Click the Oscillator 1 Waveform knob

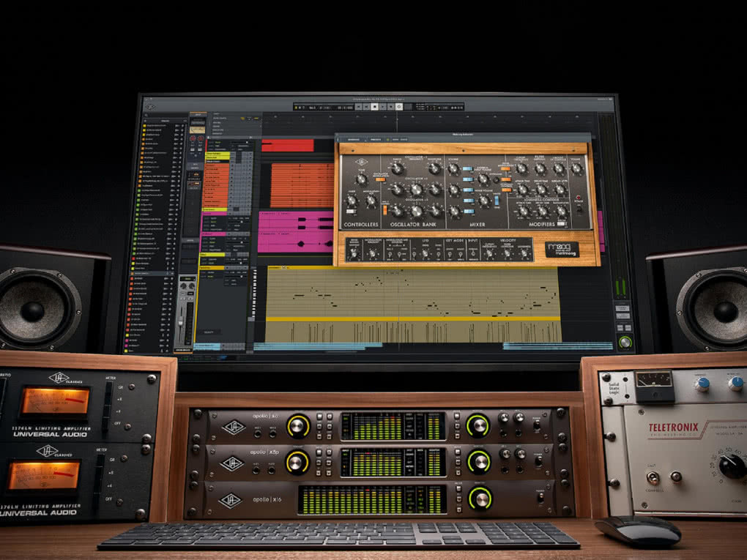[x=434, y=168]
